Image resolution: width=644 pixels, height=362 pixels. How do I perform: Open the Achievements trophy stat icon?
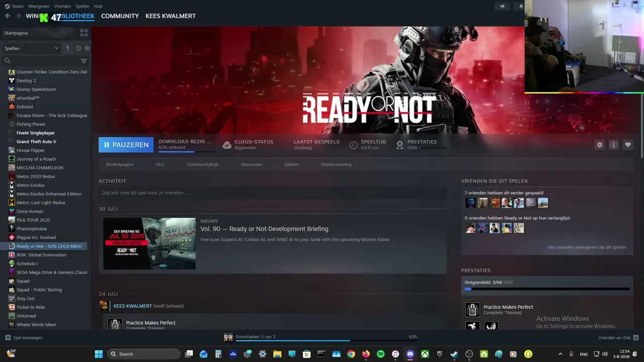coord(400,145)
